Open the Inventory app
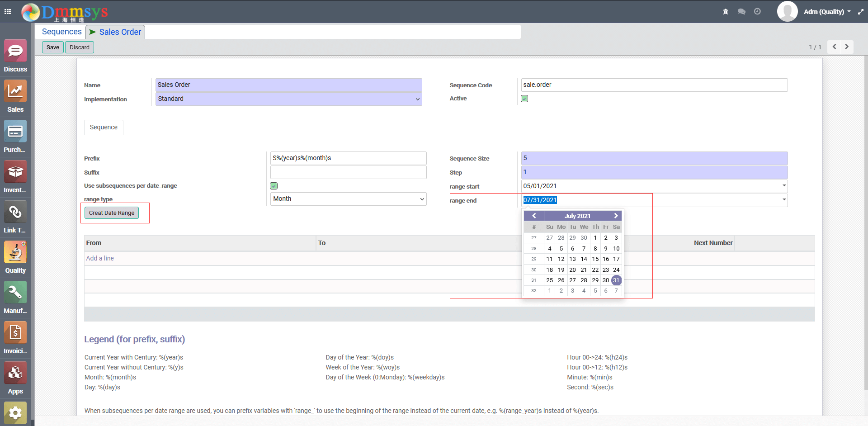868x426 pixels. [15, 177]
